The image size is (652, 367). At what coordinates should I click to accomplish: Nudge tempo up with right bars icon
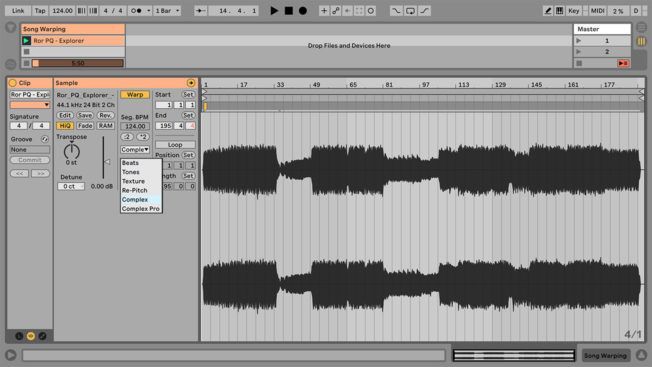(x=93, y=11)
